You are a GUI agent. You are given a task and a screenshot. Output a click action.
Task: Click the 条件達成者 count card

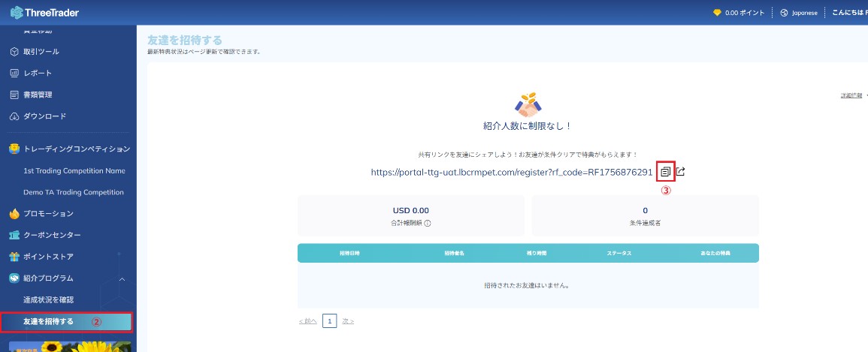(645, 215)
